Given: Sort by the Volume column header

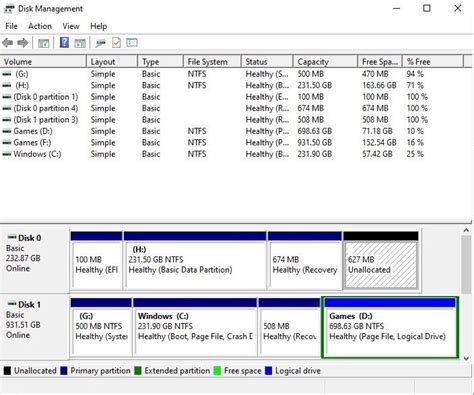Looking at the screenshot, I should coord(43,62).
